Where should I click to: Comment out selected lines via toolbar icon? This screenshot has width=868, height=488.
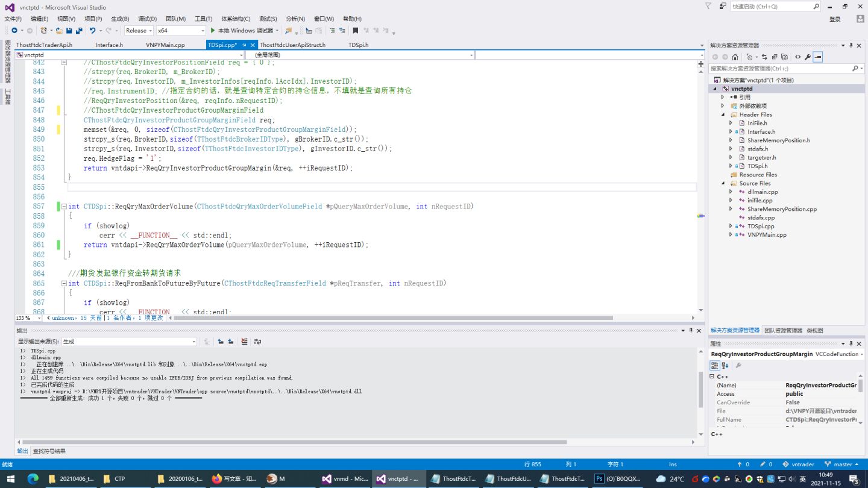point(332,31)
